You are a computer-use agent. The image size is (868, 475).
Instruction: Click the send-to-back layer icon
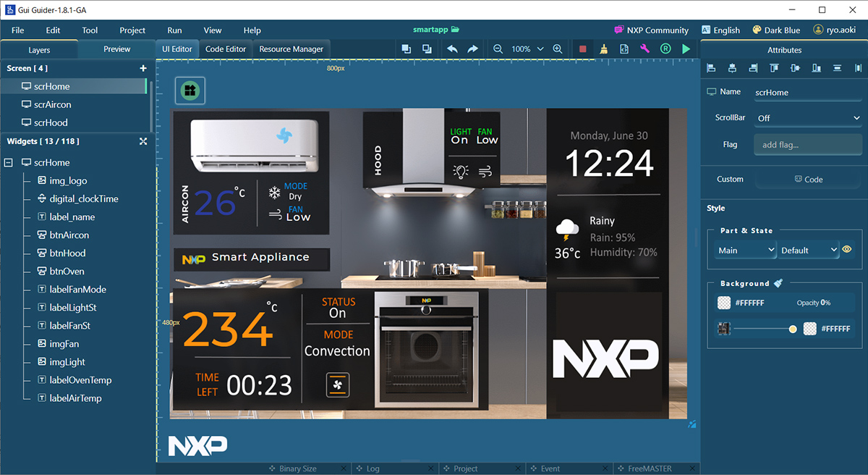click(x=427, y=49)
